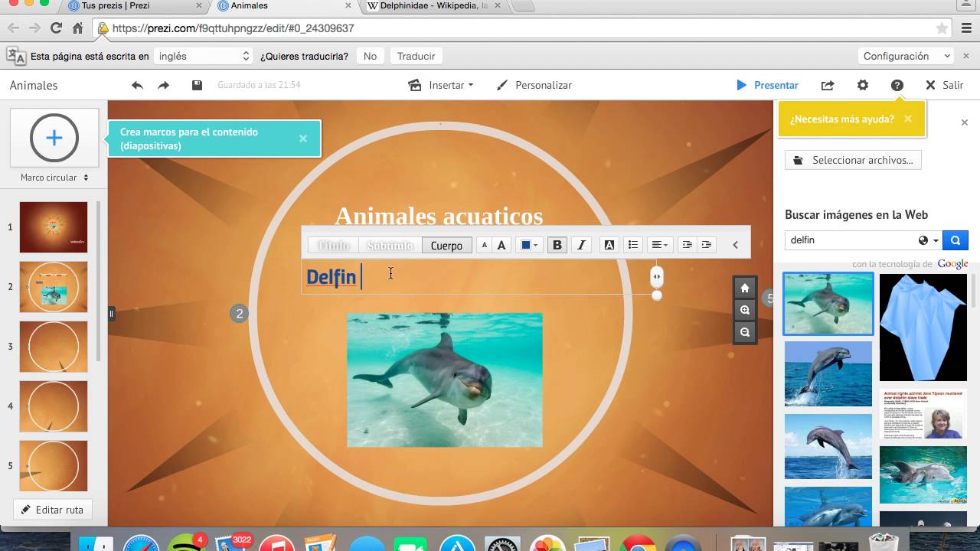Viewport: 980px width, 551px height.
Task: Click No on translate prompt
Action: 371,56
